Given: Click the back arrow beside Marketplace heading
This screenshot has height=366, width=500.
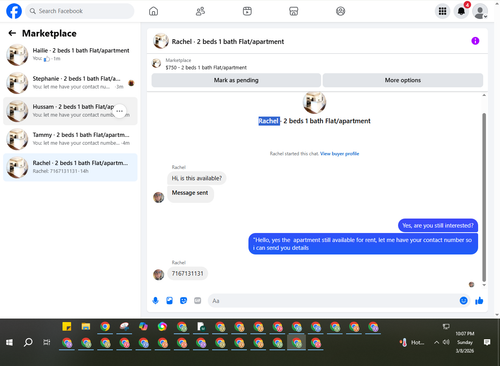Looking at the screenshot, I should [12, 33].
